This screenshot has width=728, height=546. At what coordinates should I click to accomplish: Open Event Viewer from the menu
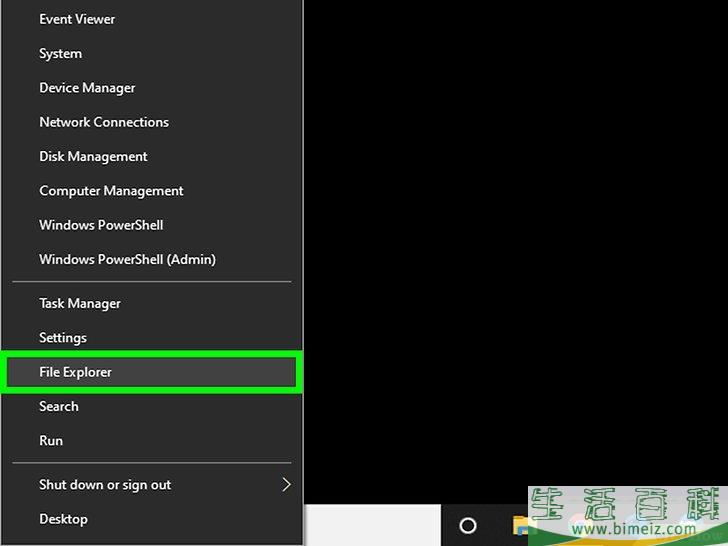point(77,19)
